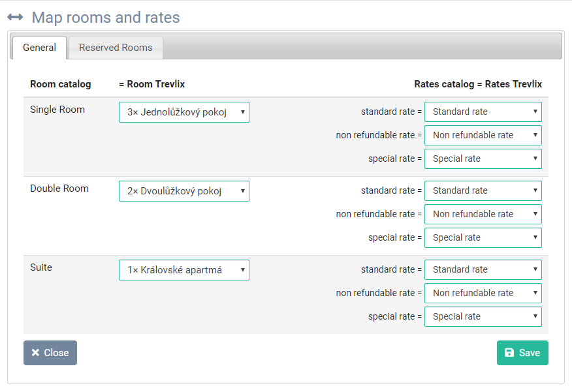Click the Close button
This screenshot has width=572, height=392.
tap(50, 353)
